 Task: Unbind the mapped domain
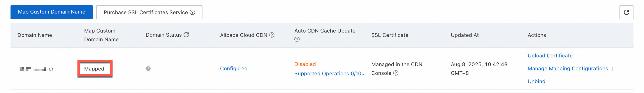536,81
